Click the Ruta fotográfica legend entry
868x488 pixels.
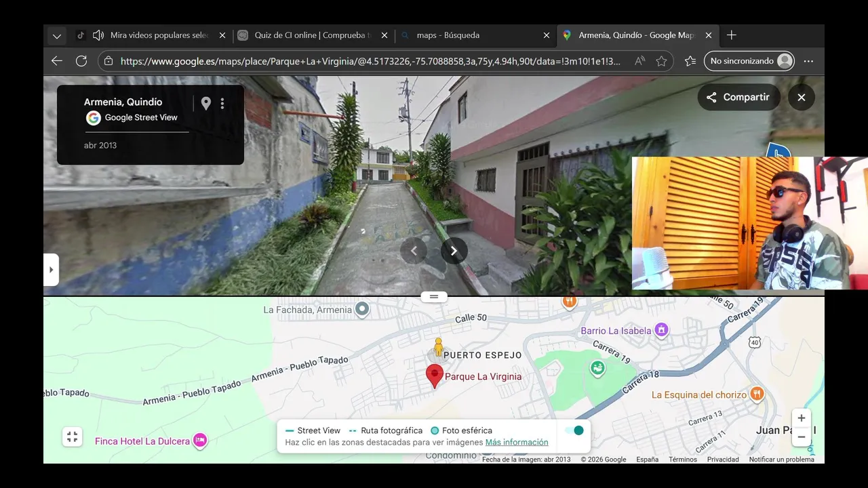pyautogui.click(x=386, y=430)
